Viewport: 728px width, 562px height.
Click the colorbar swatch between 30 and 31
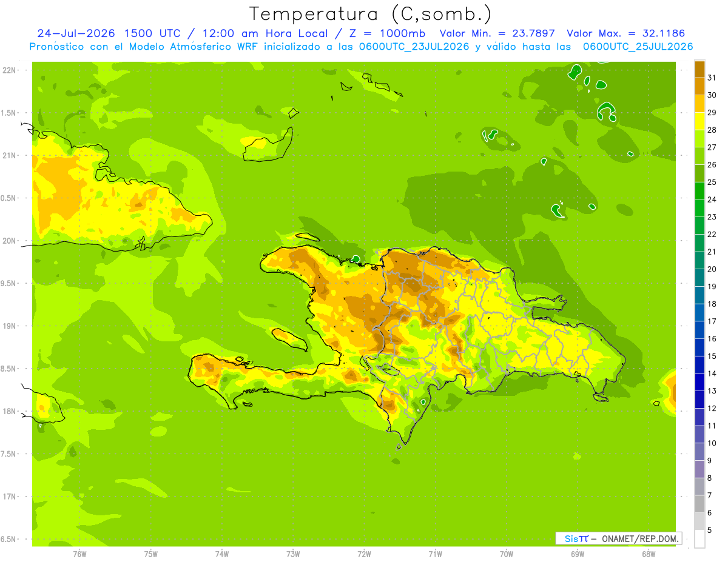(x=699, y=86)
